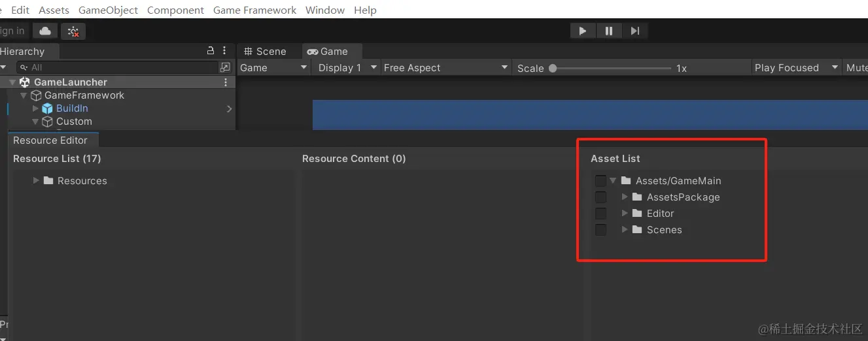Open the Hierarchy panel kebab menu
Image resolution: width=868 pixels, height=341 pixels.
point(224,51)
